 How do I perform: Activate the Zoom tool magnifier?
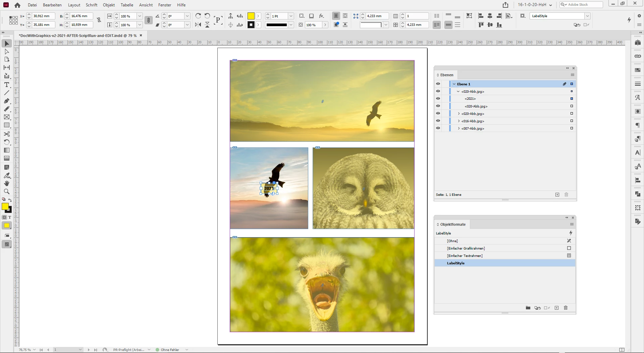7,191
